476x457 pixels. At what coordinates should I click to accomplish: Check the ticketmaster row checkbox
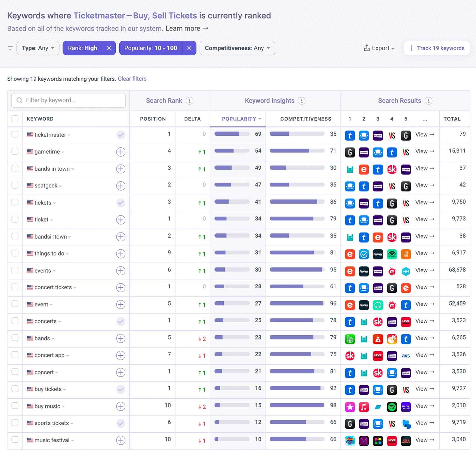15,134
